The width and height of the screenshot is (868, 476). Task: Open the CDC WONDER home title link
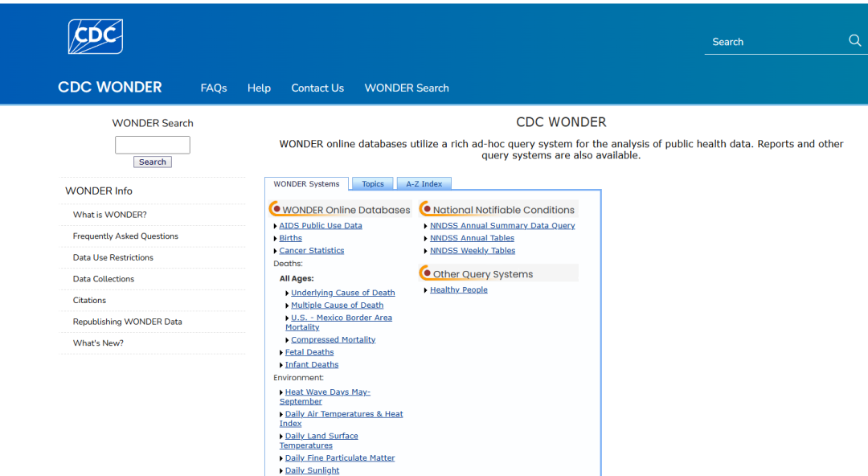pyautogui.click(x=109, y=88)
